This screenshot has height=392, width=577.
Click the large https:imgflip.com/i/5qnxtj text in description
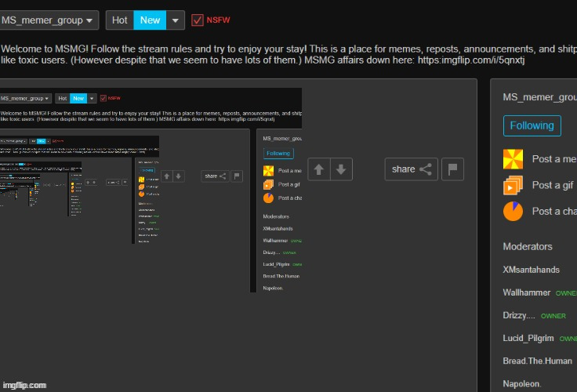click(x=471, y=60)
